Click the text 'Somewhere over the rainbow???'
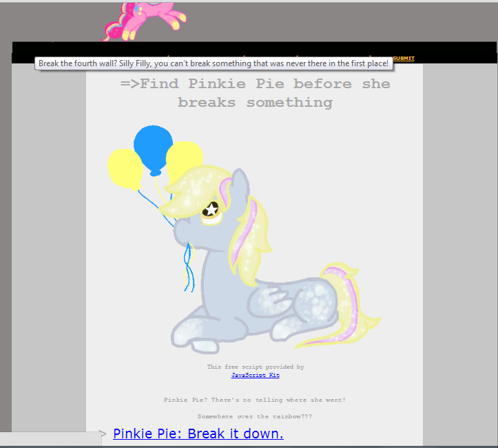This screenshot has height=448, width=498. coord(255,416)
